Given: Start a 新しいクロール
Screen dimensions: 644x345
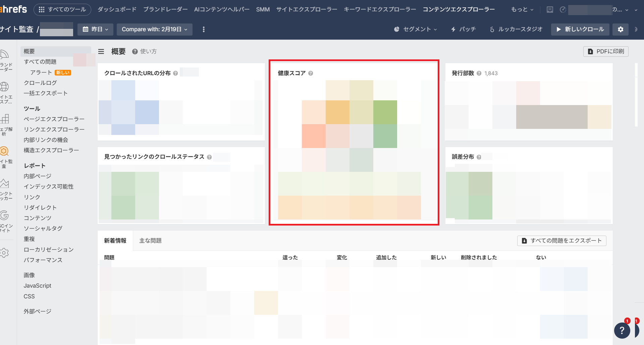Looking at the screenshot, I should [x=580, y=30].
